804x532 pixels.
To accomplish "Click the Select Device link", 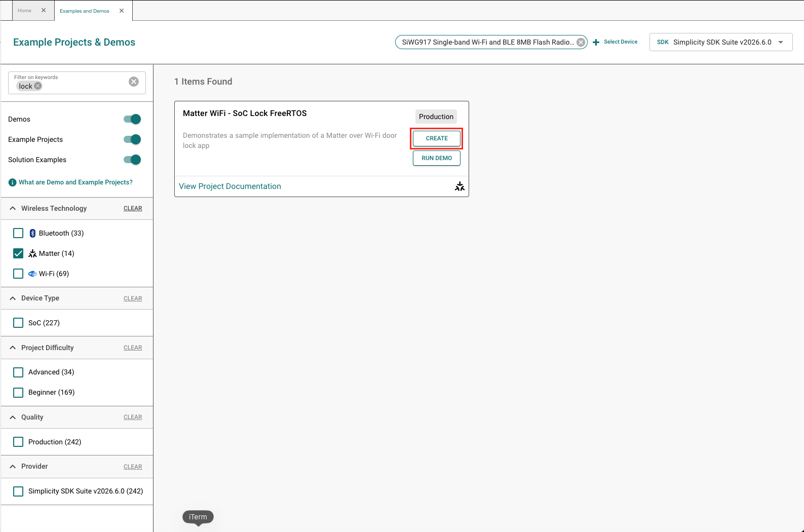I will pyautogui.click(x=621, y=42).
